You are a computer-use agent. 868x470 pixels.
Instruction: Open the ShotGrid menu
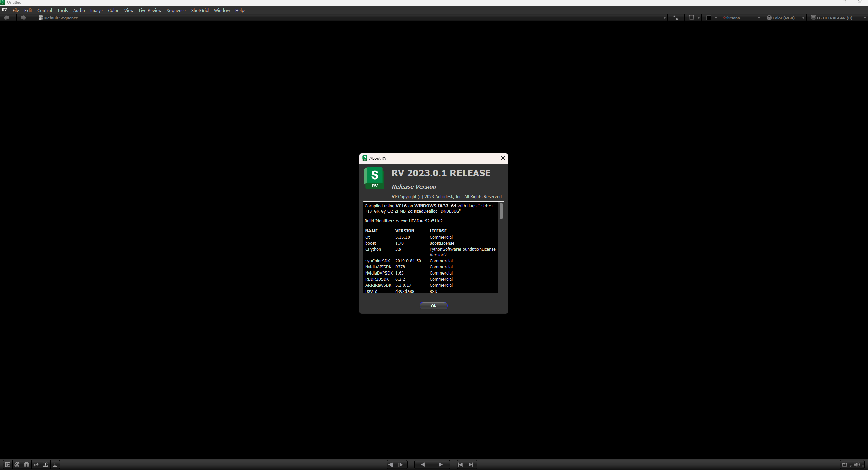(200, 10)
